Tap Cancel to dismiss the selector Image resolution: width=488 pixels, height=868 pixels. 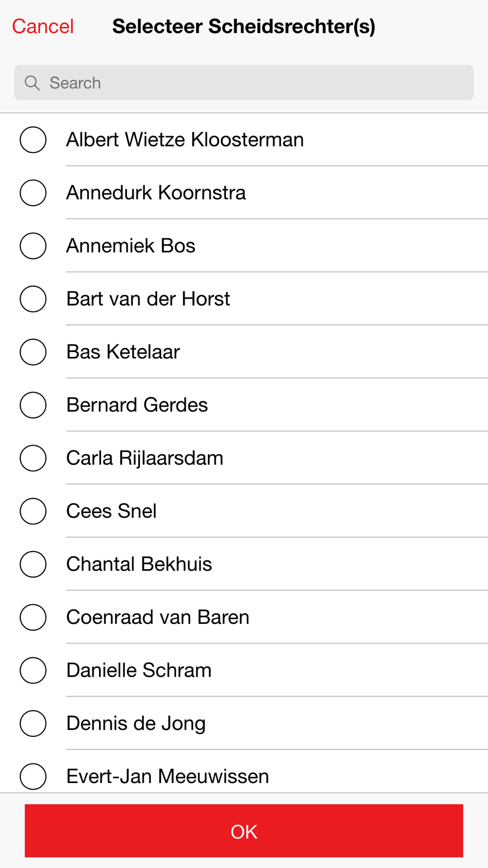click(43, 26)
